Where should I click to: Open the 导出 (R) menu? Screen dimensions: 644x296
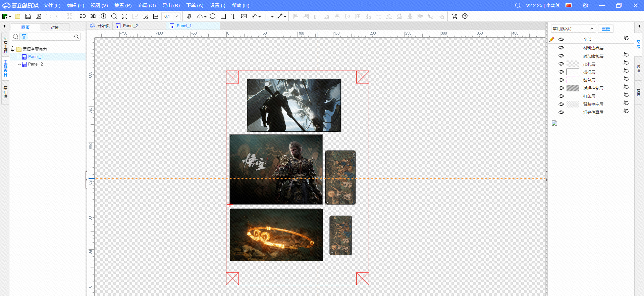pos(171,5)
